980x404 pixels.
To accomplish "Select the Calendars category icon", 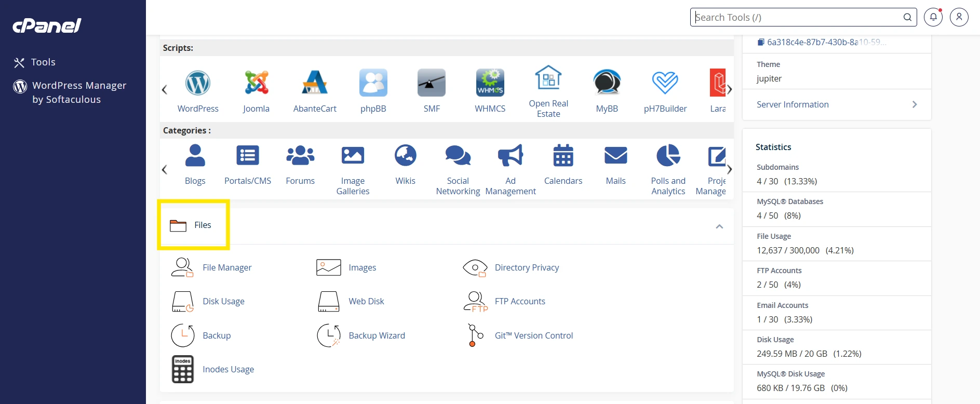I will (x=563, y=155).
